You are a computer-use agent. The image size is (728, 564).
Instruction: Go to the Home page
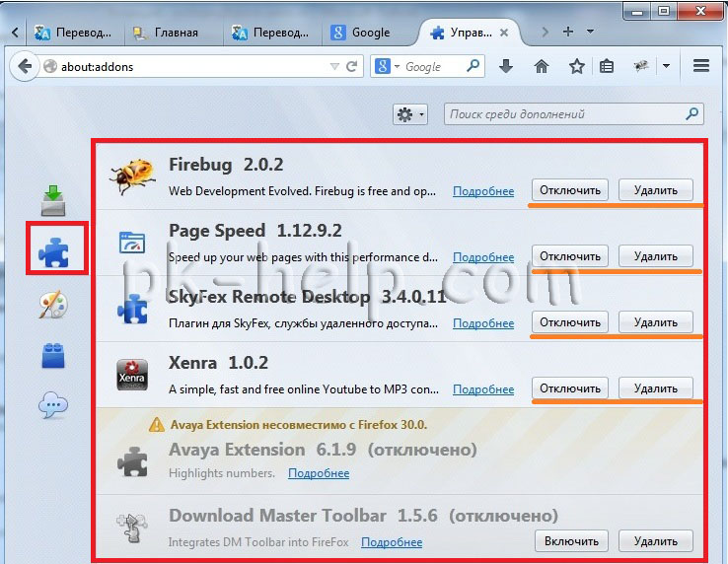click(542, 66)
